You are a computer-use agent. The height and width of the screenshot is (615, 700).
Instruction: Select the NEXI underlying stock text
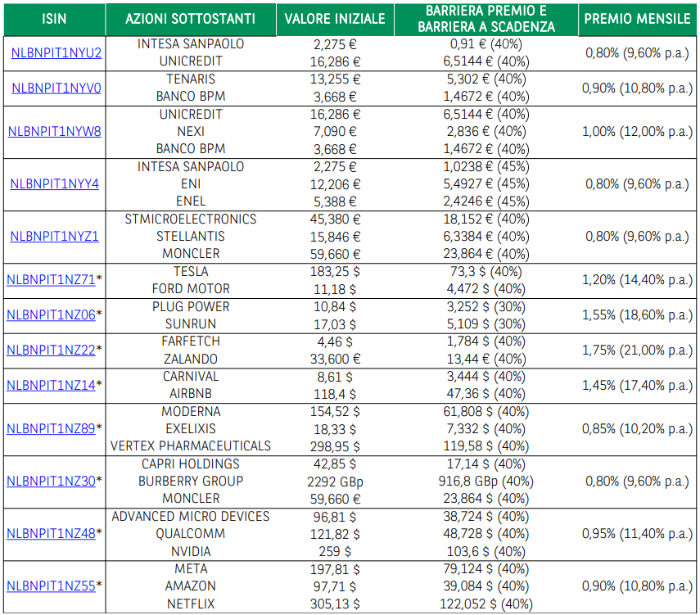pyautogui.click(x=191, y=131)
